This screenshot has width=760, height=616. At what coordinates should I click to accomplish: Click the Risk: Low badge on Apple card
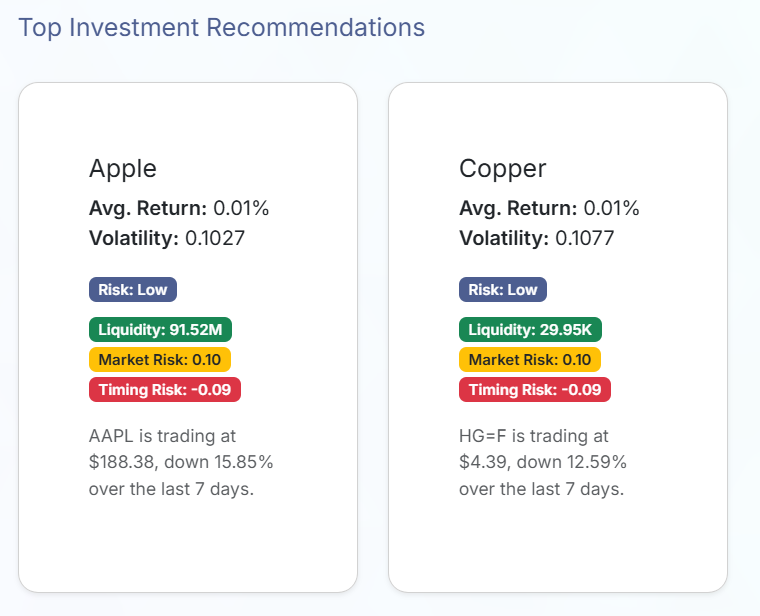[133, 290]
